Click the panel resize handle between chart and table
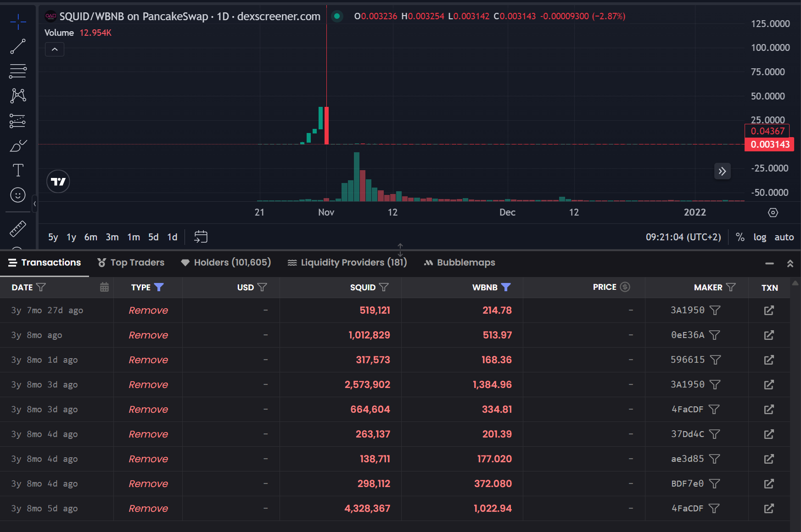801x532 pixels. [x=400, y=250]
